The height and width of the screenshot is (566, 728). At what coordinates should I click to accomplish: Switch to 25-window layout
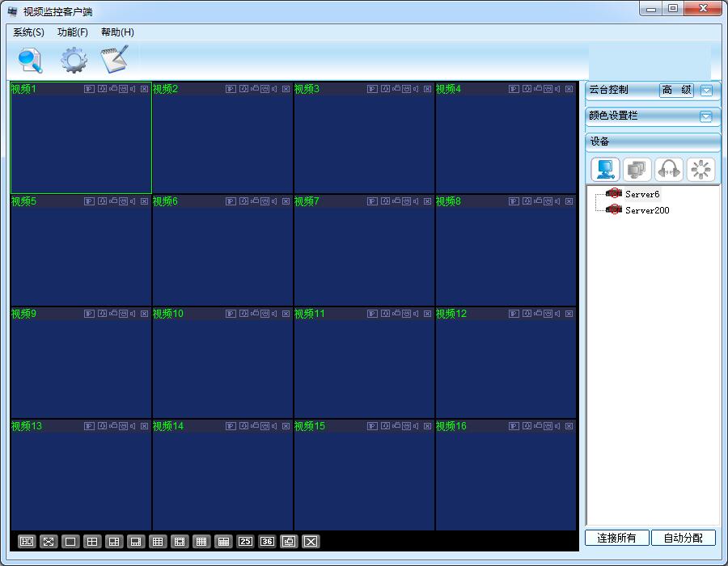click(245, 542)
